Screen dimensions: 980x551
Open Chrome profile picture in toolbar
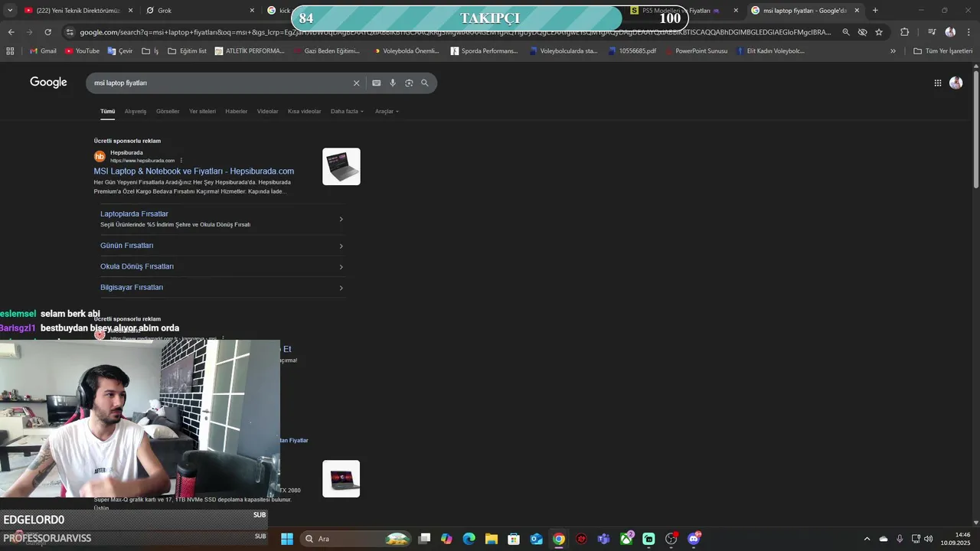tap(950, 32)
